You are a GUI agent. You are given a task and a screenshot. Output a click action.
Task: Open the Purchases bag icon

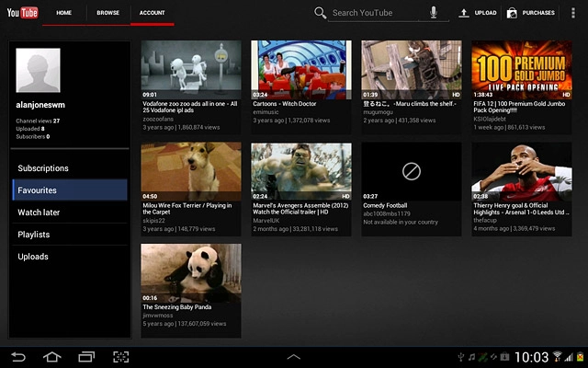point(511,13)
